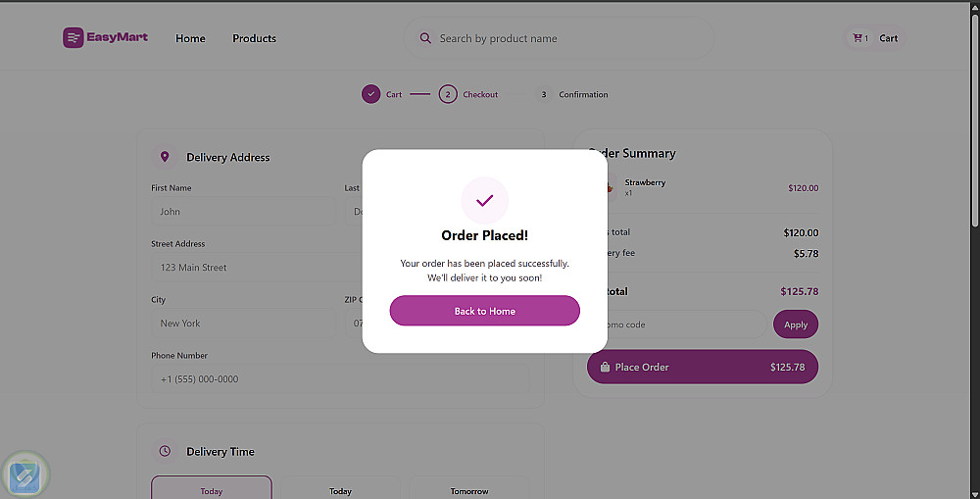Open the Products nav menu item
The height and width of the screenshot is (499, 980).
pos(254,38)
